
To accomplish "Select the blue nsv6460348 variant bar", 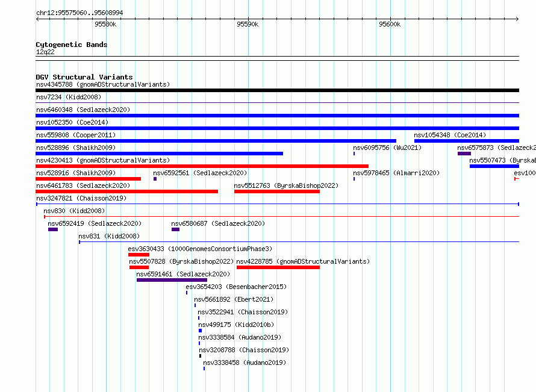I will (277, 116).
